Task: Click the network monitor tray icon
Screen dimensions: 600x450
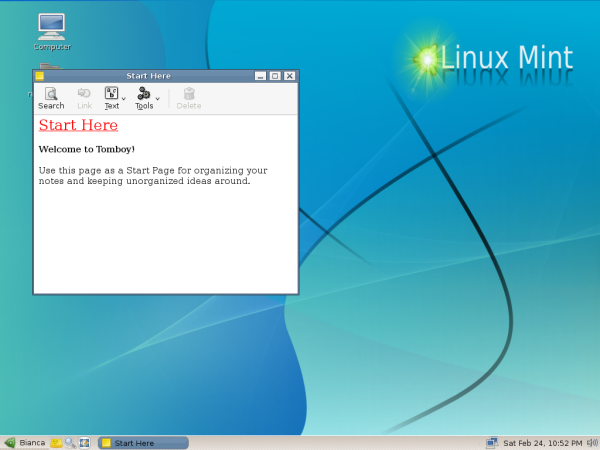Action: (x=492, y=442)
